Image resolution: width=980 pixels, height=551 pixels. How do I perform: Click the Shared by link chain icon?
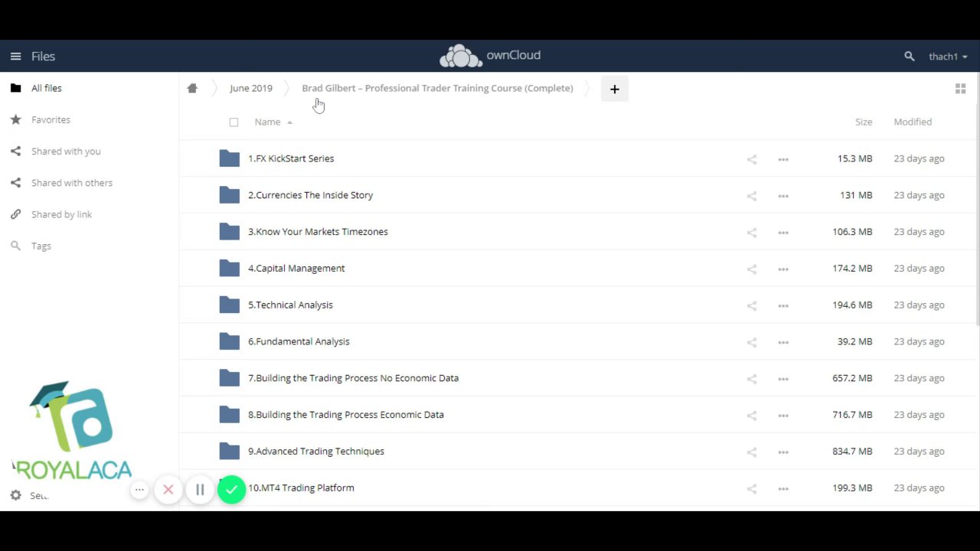tap(15, 214)
